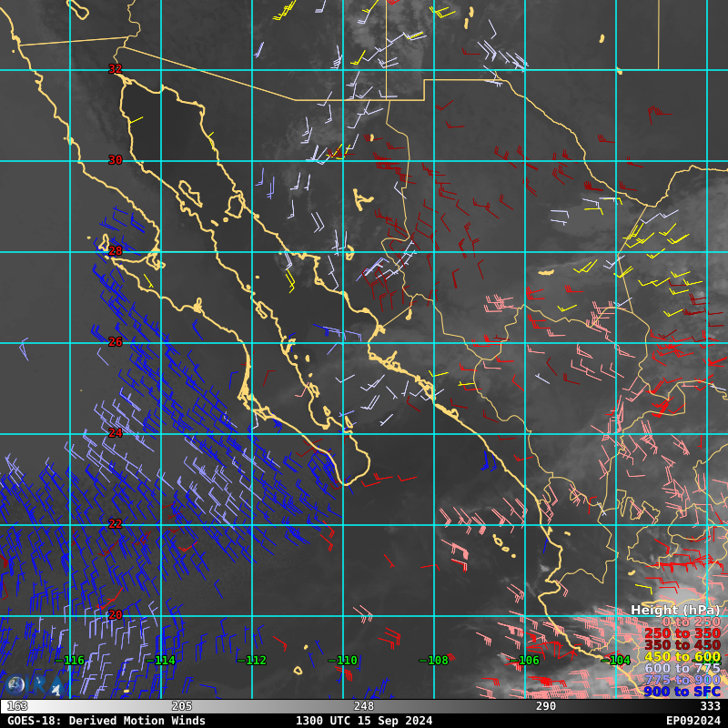Viewport: 728px width, 728px height.
Task: Click the 163 value on the grayscale bar
Action: (x=17, y=706)
